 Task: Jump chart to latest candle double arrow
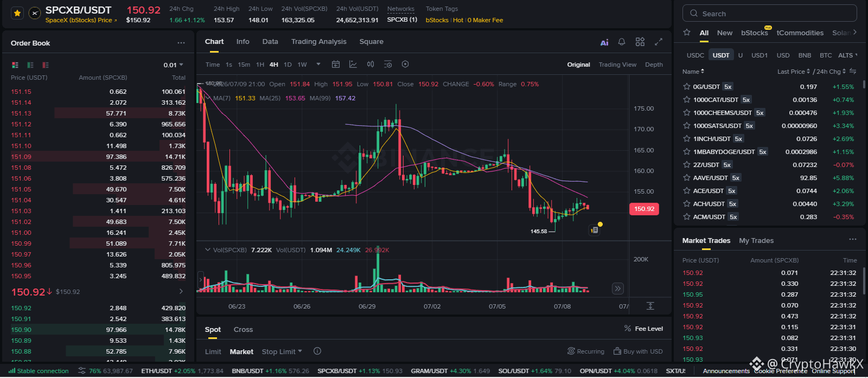click(617, 289)
